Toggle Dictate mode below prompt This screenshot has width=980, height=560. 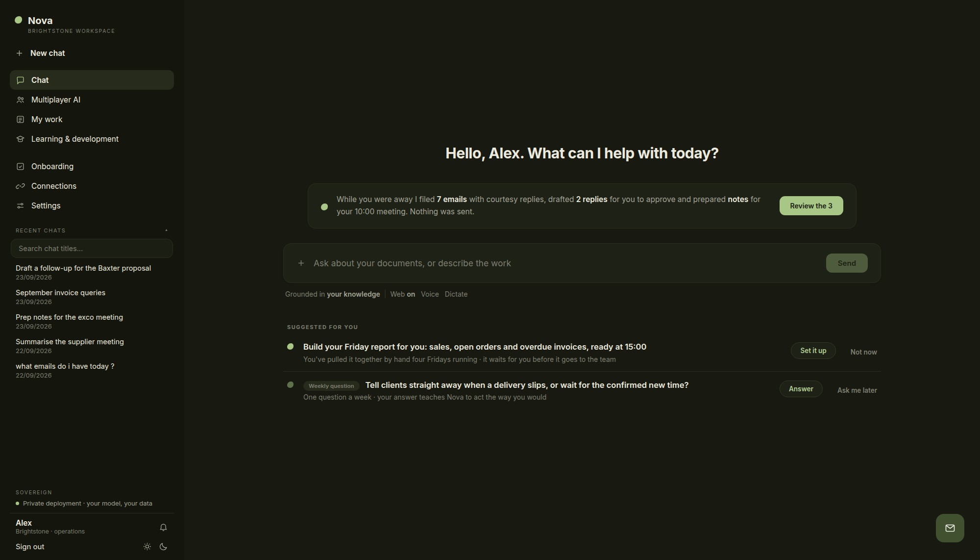(456, 294)
